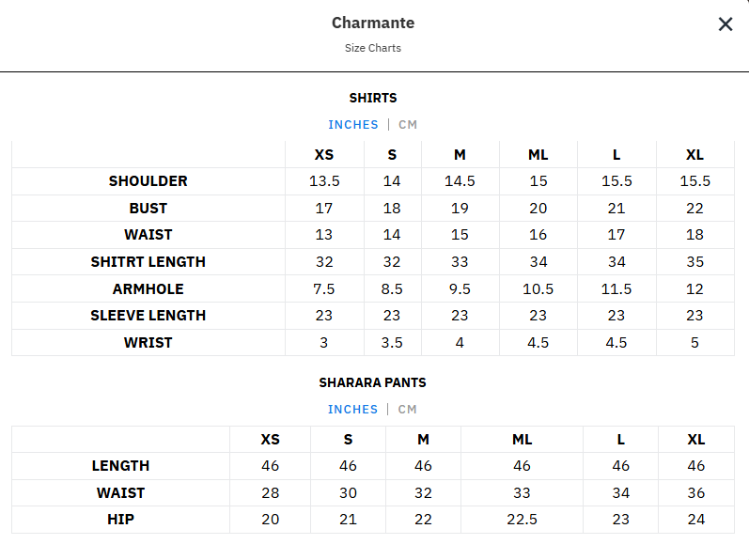Click the 22.5 hip measurement cell

click(x=522, y=520)
